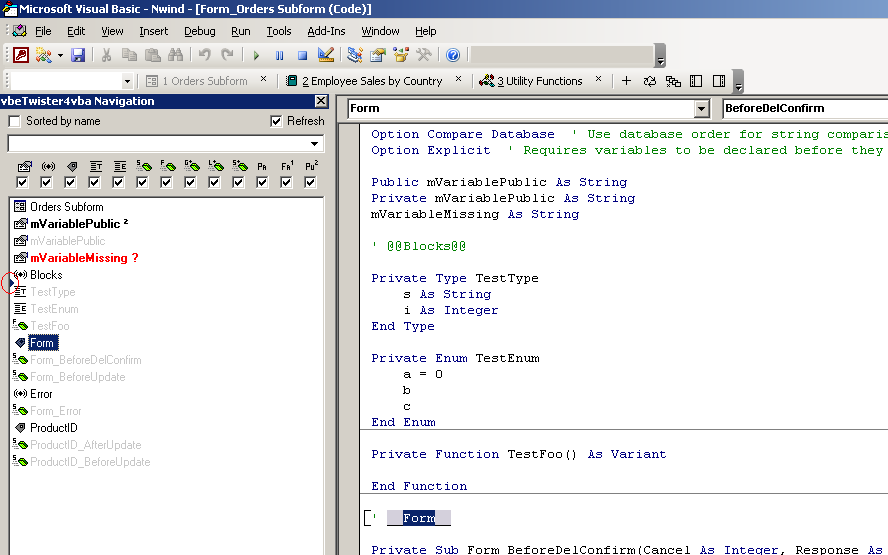Click the blue Help question mark icon
Image resolution: width=888 pixels, height=555 pixels.
(452, 55)
